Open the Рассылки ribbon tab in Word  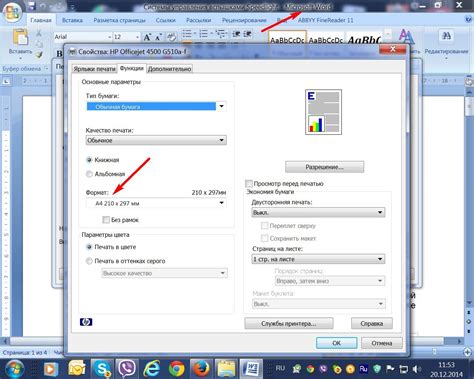198,20
